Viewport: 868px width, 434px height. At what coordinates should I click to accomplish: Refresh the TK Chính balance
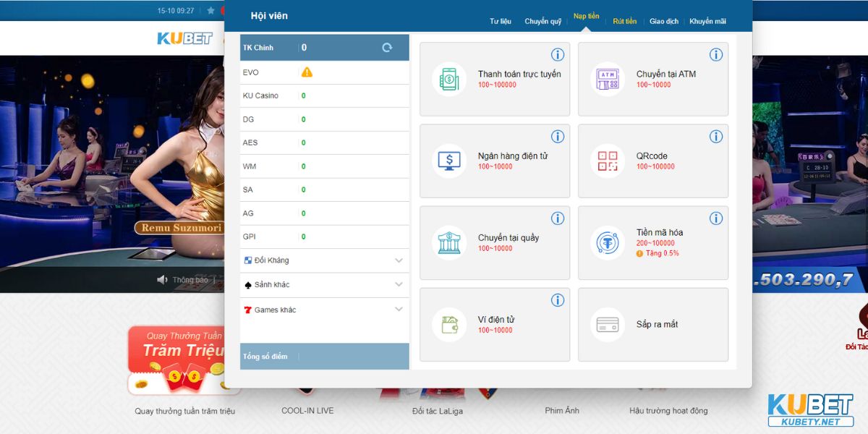point(387,48)
